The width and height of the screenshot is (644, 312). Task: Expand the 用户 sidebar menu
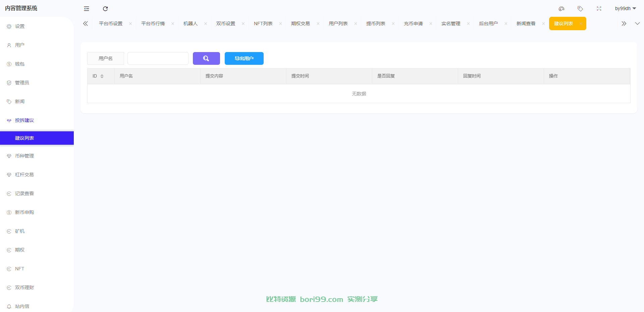coord(37,45)
